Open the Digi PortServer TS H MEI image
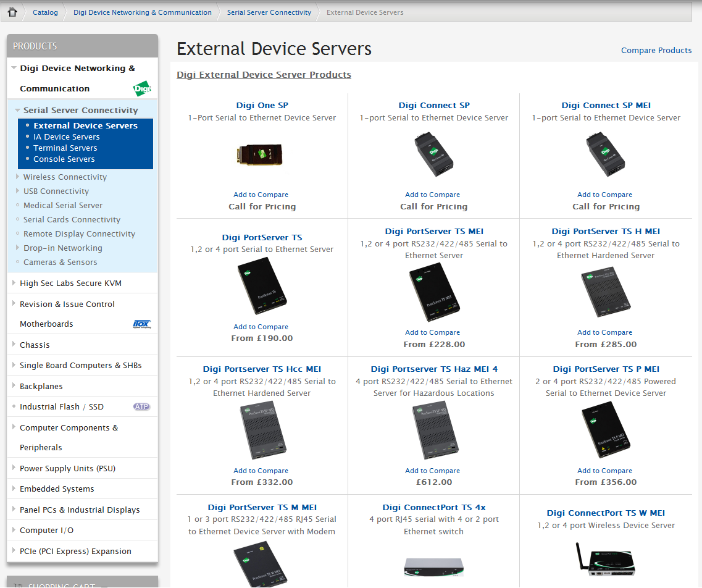 click(606, 292)
